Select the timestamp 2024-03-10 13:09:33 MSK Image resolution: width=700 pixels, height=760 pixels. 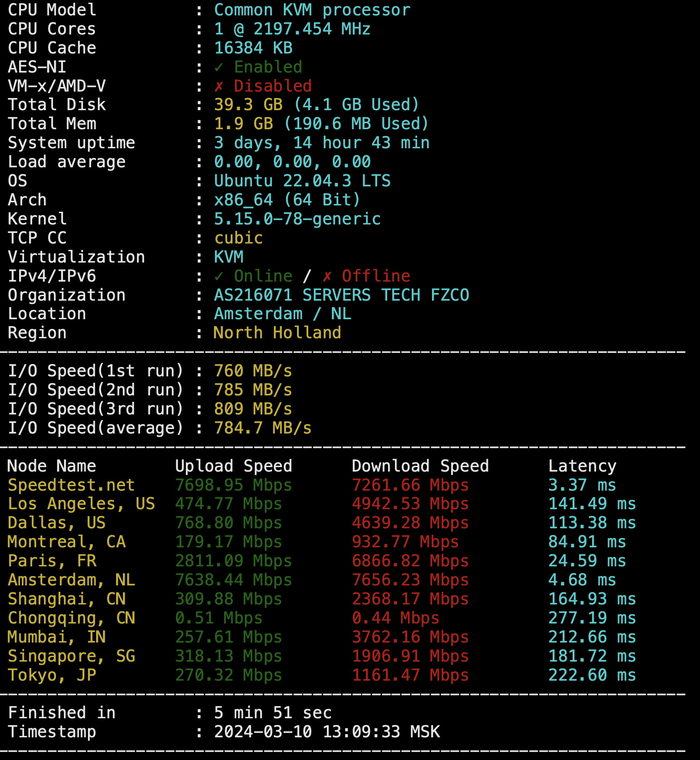click(327, 732)
